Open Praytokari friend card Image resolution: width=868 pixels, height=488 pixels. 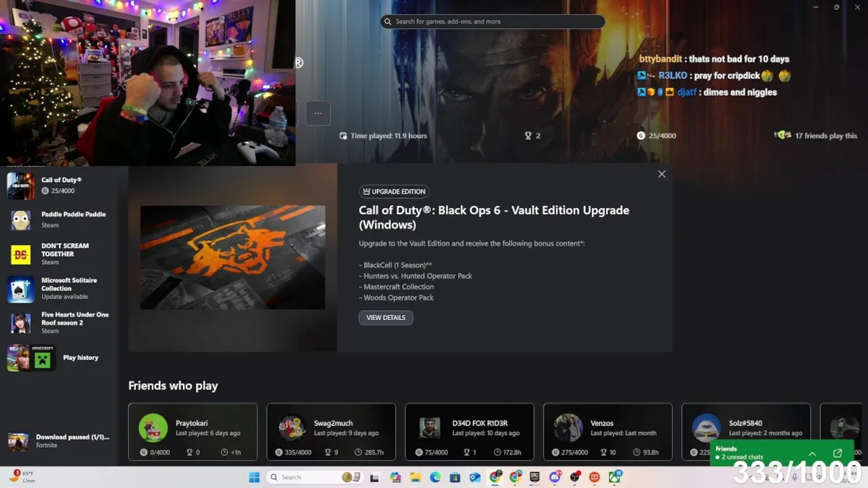point(193,432)
